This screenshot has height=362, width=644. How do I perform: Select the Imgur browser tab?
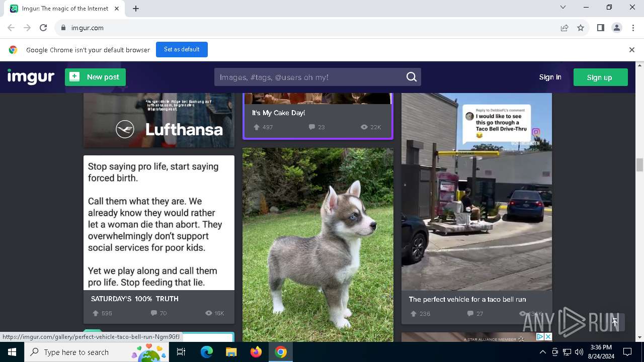(64, 9)
